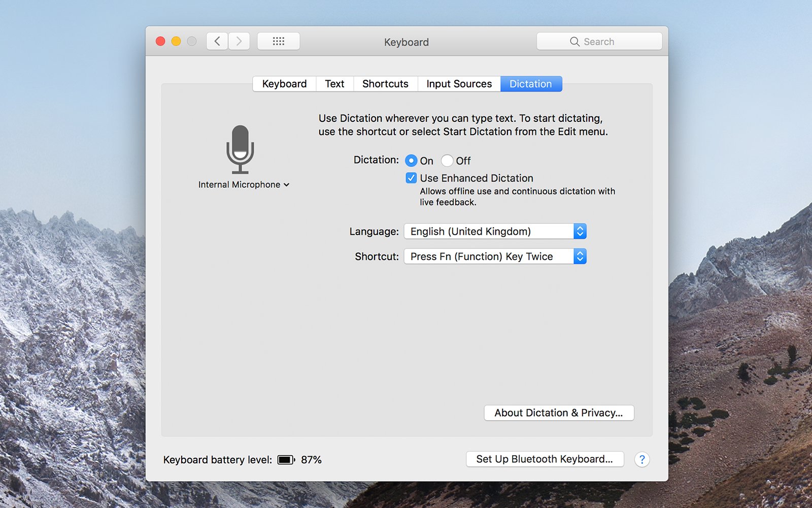Click the keyboard battery icon

point(286,459)
